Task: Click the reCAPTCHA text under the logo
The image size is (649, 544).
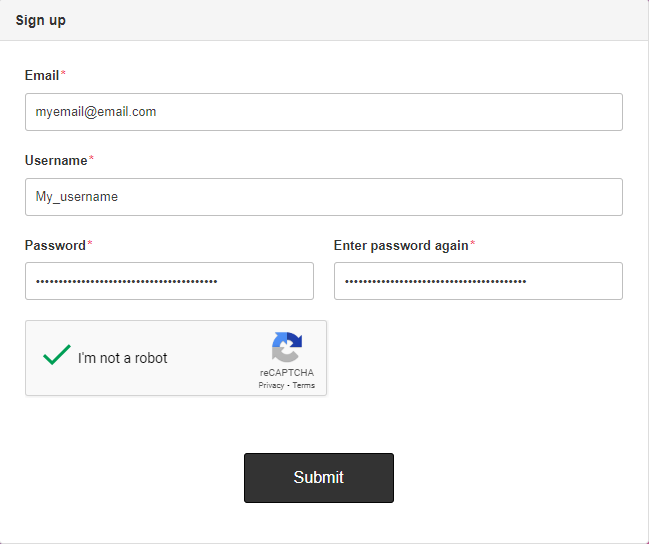Action: tap(286, 373)
